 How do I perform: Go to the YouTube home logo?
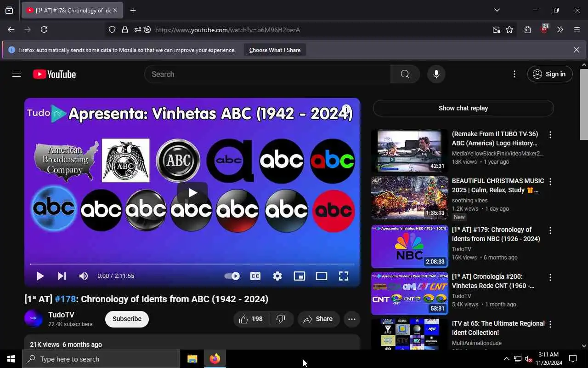point(54,74)
